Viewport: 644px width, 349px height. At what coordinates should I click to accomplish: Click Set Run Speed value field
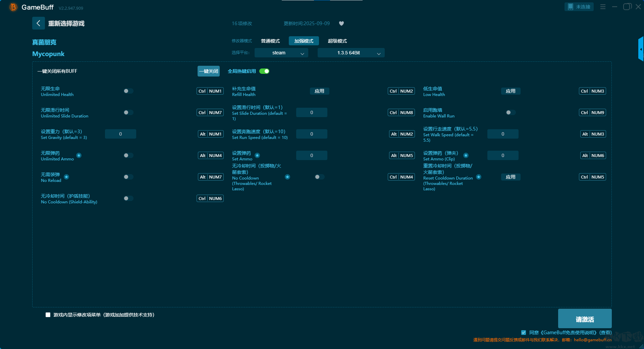[312, 134]
